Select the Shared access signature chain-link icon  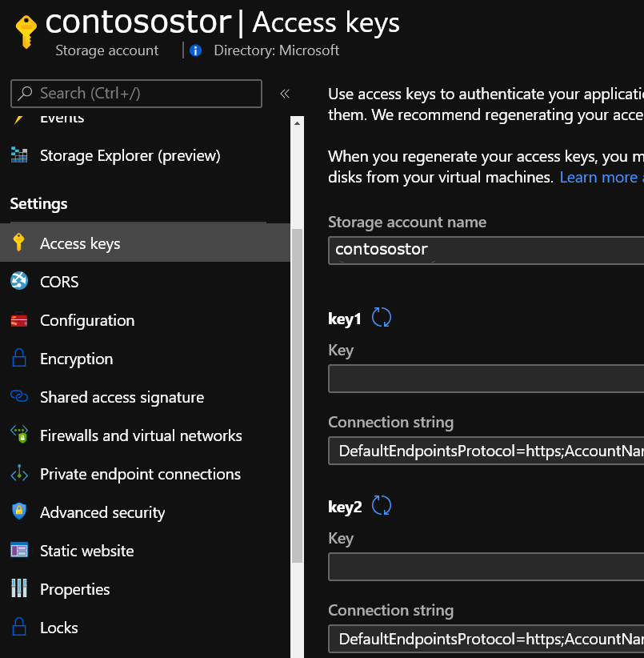point(21,397)
